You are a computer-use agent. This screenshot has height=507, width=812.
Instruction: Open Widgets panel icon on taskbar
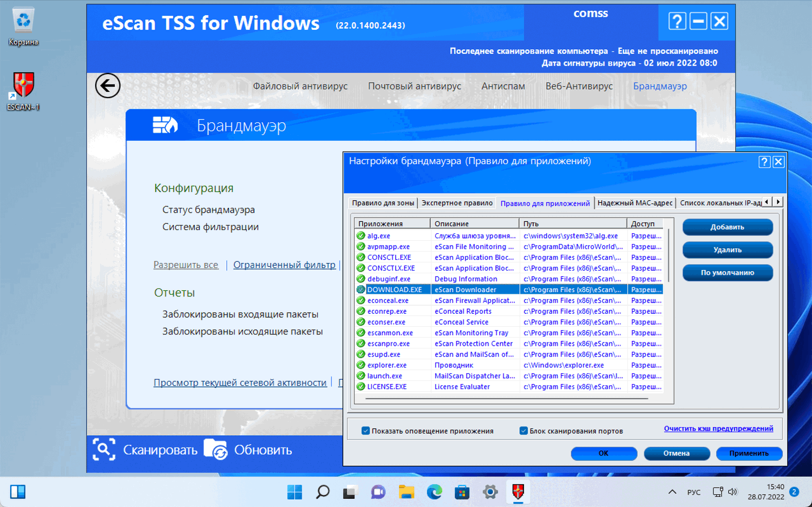tap(18, 492)
